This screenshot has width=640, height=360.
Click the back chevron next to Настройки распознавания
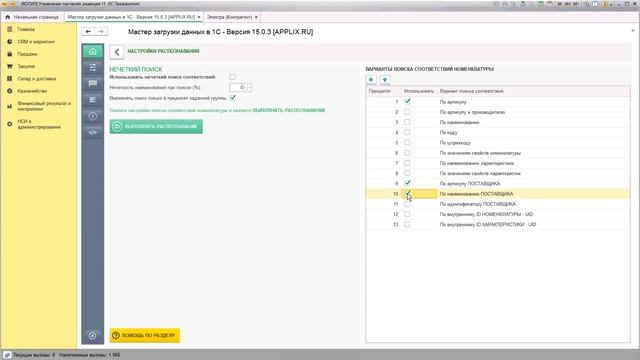pyautogui.click(x=117, y=52)
